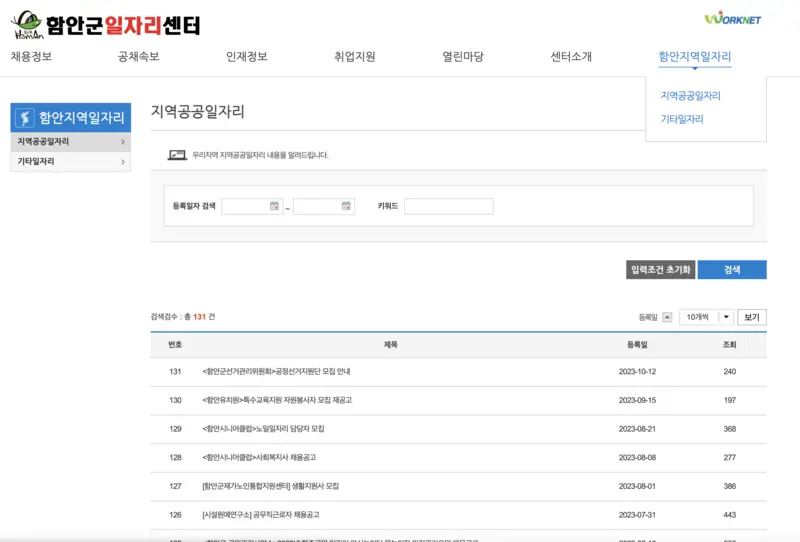This screenshot has width=800, height=542.
Task: Open the end date calendar picker
Action: click(346, 206)
